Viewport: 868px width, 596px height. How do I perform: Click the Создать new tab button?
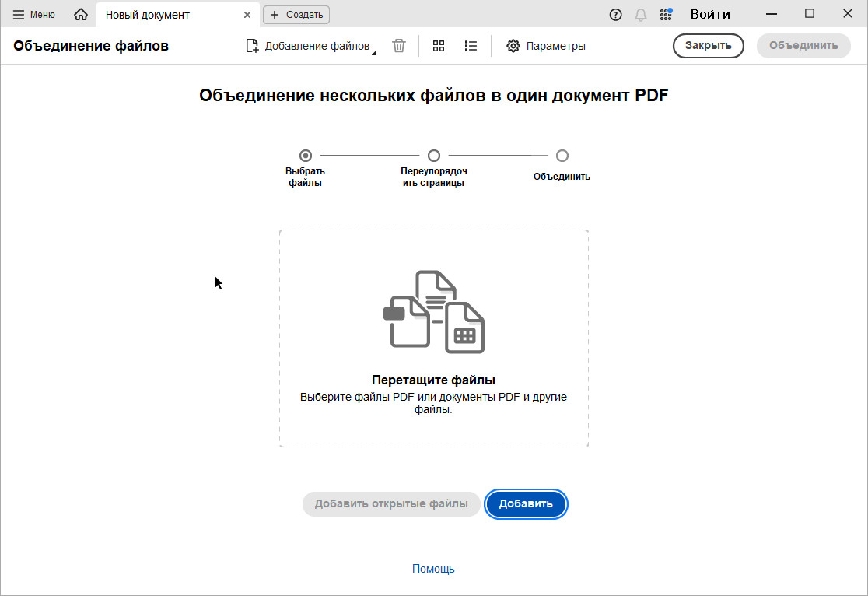(x=296, y=15)
